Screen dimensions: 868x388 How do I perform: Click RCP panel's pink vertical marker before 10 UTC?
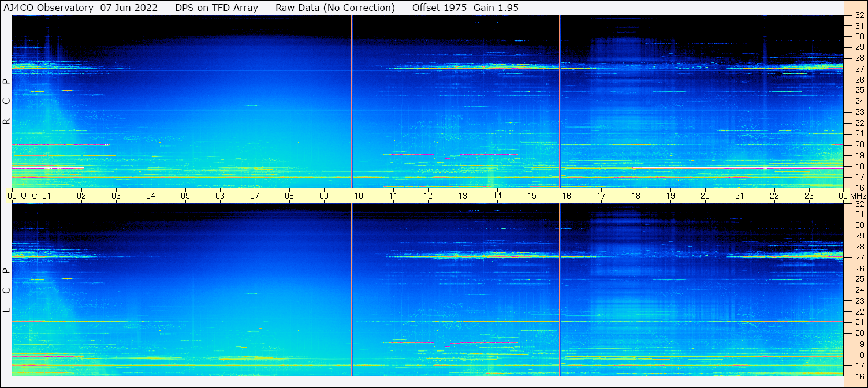click(x=352, y=102)
